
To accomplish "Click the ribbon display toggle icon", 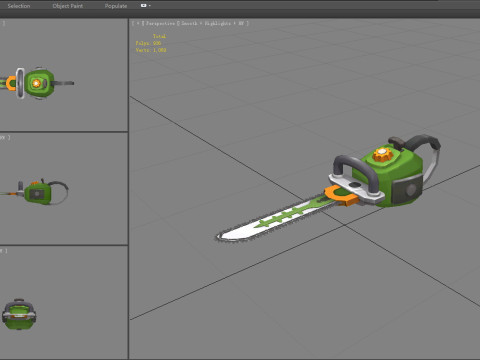I will tap(144, 6).
